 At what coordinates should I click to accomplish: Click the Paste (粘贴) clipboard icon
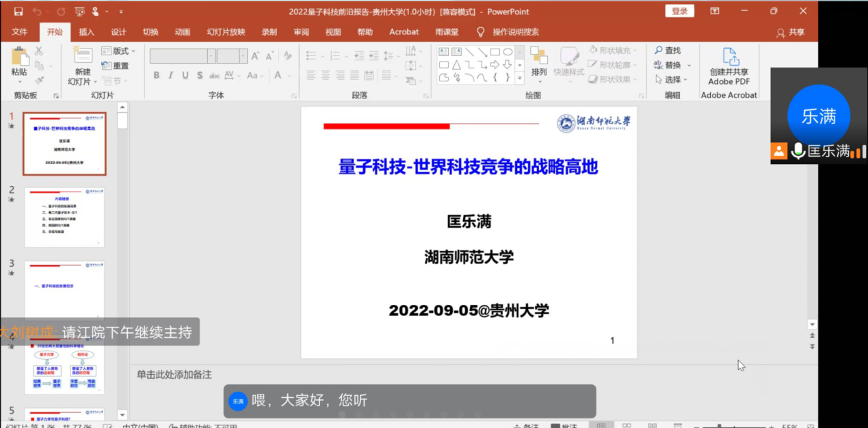[20, 57]
